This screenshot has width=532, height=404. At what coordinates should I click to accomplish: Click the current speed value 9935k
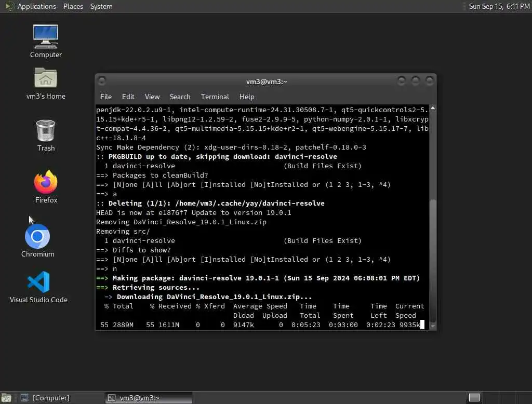pos(409,325)
